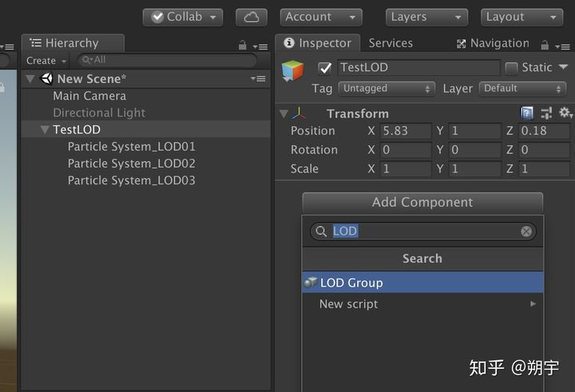Click the Rotation Z field

click(544, 150)
